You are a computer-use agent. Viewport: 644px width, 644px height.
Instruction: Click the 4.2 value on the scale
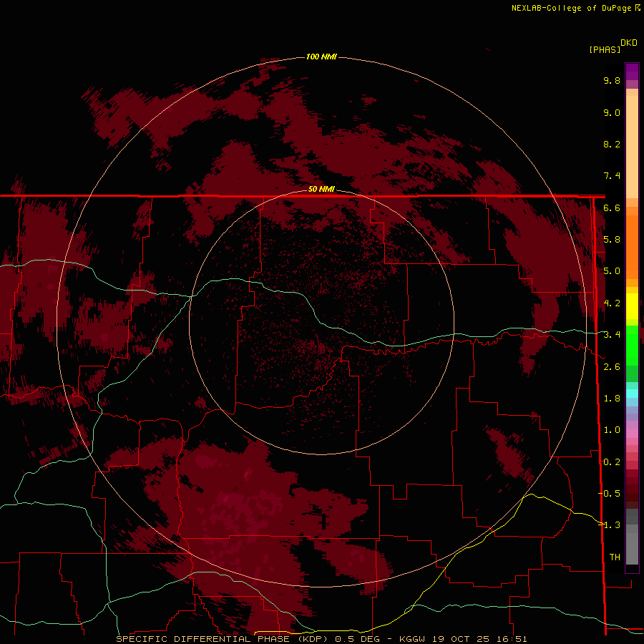[x=612, y=303]
